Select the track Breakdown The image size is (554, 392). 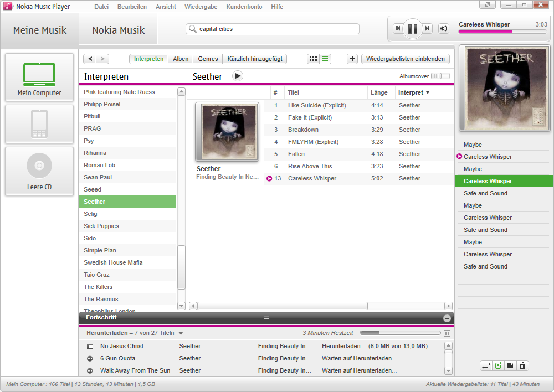point(359,130)
